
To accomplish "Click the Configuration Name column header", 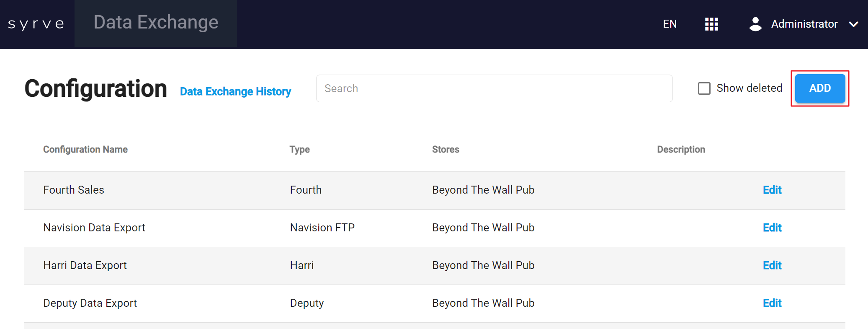I will (x=85, y=150).
